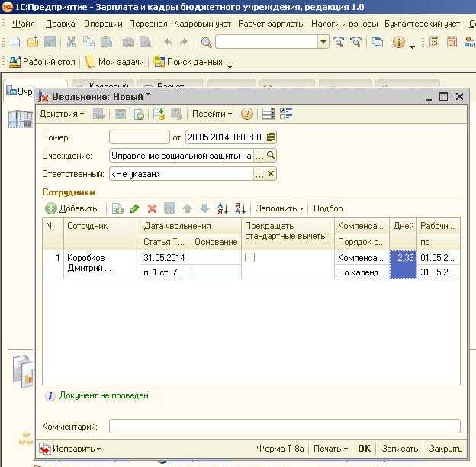The height and width of the screenshot is (467, 476).
Task: Copy row icon in Сотрудники toolbar
Action: point(117,208)
